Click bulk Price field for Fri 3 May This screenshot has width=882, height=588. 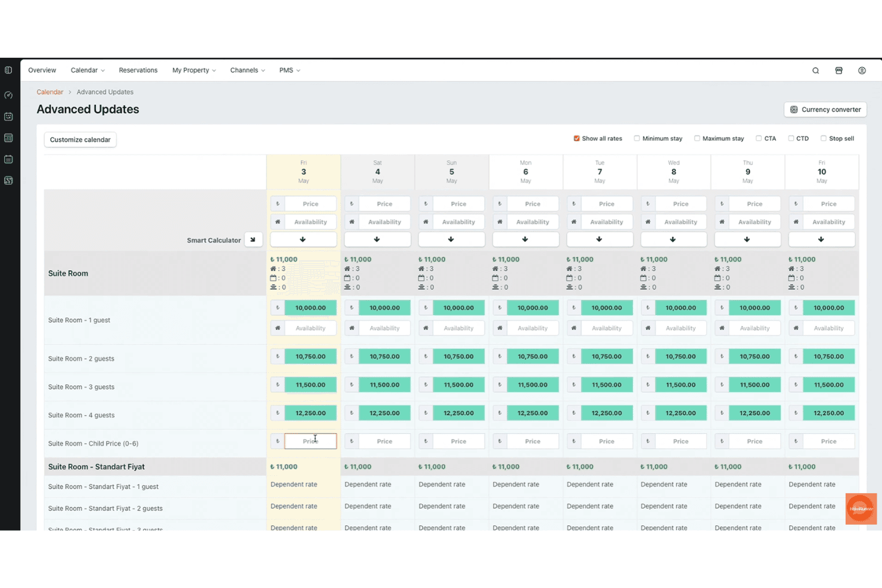click(x=310, y=204)
